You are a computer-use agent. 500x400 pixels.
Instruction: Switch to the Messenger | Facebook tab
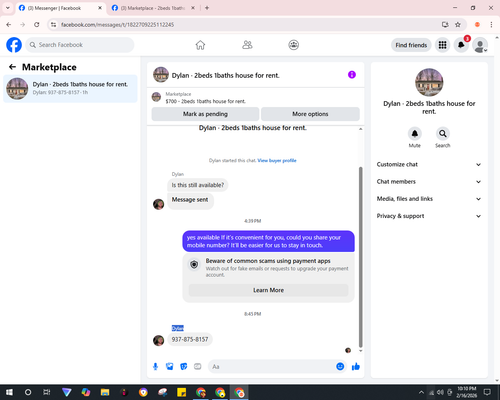tap(60, 8)
